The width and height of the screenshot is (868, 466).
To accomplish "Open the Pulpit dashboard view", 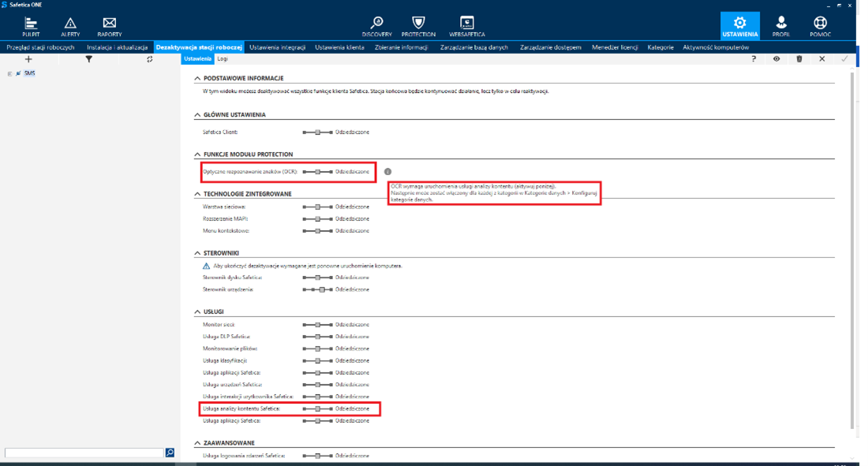I will pyautogui.click(x=31, y=27).
